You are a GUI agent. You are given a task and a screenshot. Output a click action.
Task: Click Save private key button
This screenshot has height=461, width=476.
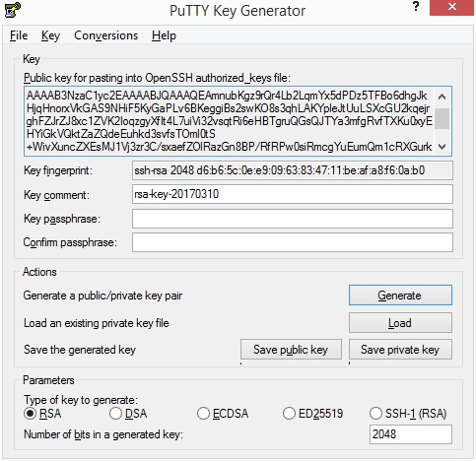pyautogui.click(x=400, y=350)
